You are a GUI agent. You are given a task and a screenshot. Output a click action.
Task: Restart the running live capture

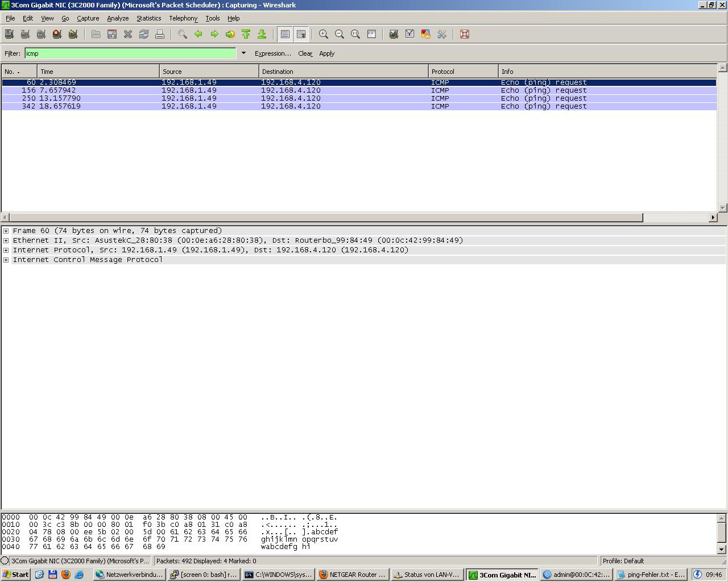pos(73,34)
